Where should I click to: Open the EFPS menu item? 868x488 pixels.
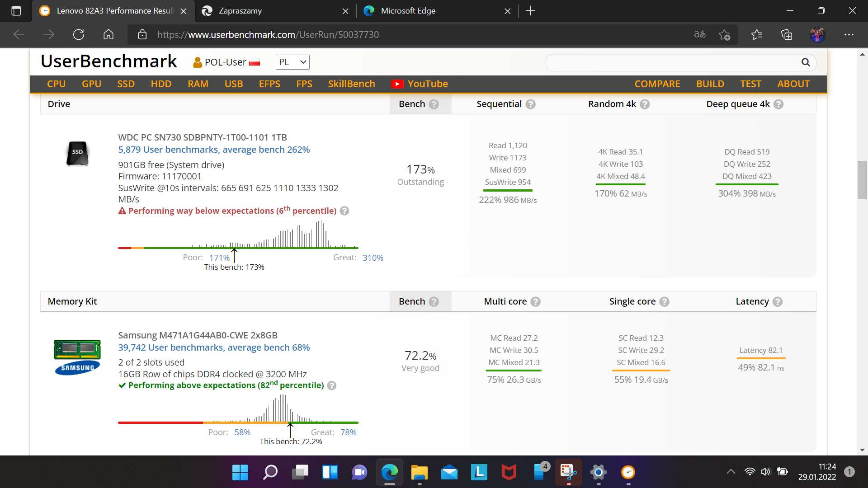[270, 84]
